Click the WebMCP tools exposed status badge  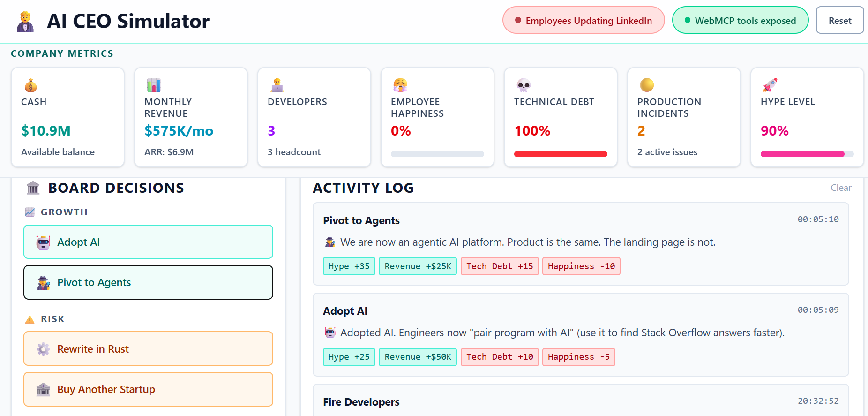pos(740,20)
